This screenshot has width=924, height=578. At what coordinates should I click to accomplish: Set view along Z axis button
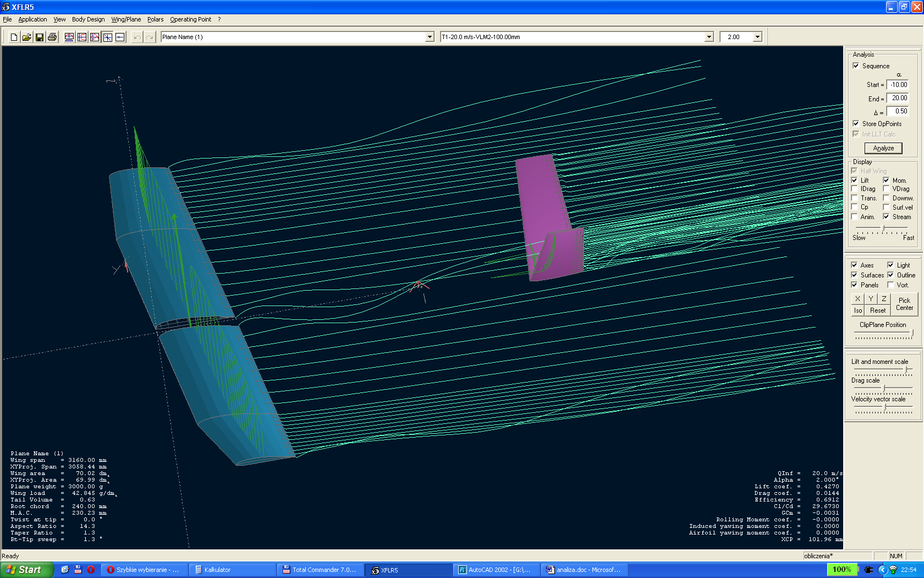[x=884, y=298]
